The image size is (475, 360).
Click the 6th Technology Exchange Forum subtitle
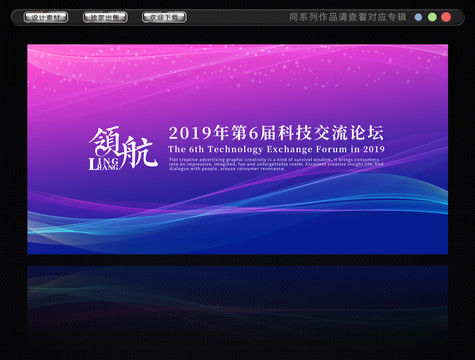click(x=276, y=149)
